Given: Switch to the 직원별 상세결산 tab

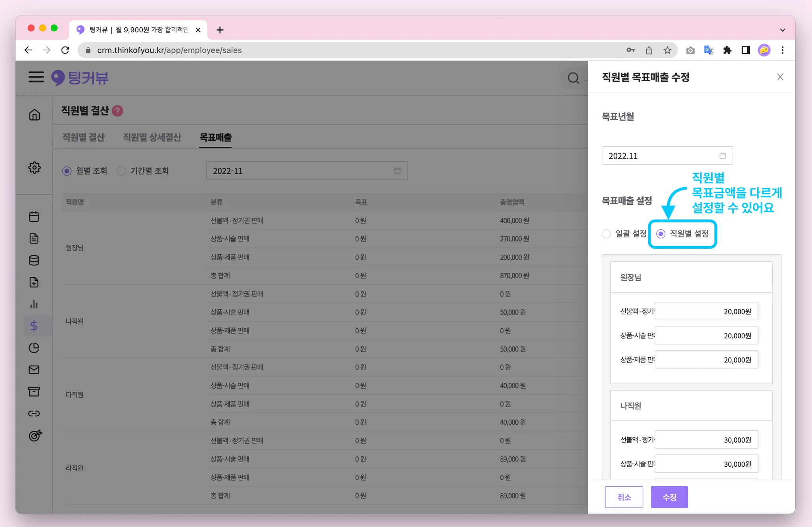Looking at the screenshot, I should click(152, 137).
